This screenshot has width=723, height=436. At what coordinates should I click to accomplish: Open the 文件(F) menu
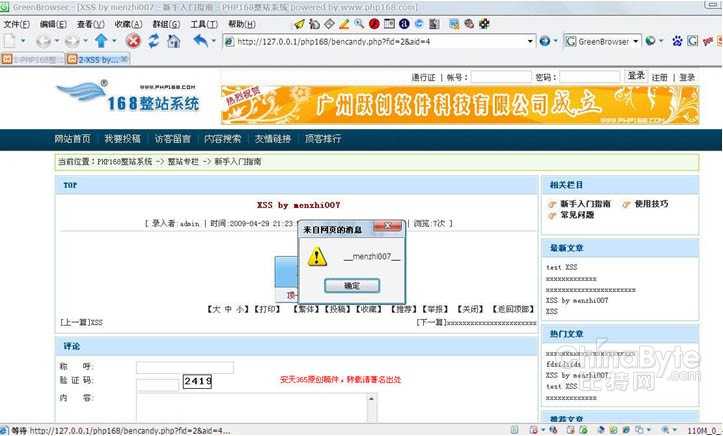point(17,24)
